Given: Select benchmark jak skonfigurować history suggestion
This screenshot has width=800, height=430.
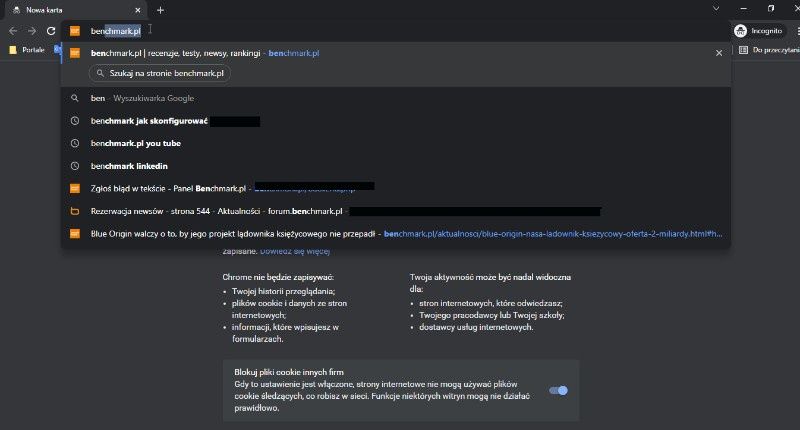Looking at the screenshot, I should (395, 121).
